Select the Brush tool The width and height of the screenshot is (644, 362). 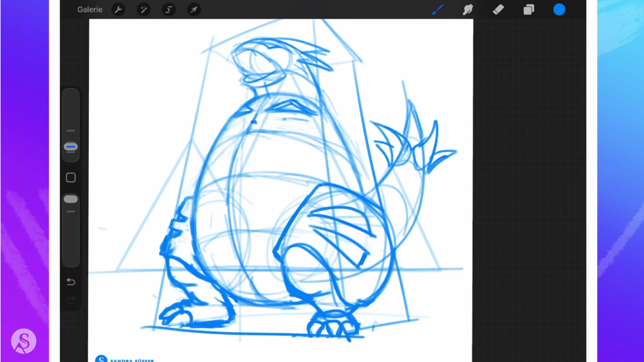tap(437, 9)
